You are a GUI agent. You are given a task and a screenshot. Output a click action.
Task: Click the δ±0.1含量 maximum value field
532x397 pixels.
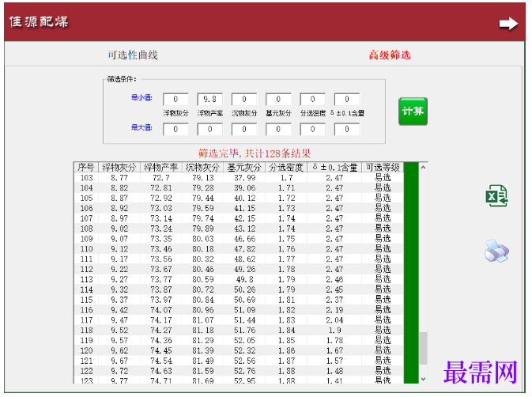[x=347, y=129]
